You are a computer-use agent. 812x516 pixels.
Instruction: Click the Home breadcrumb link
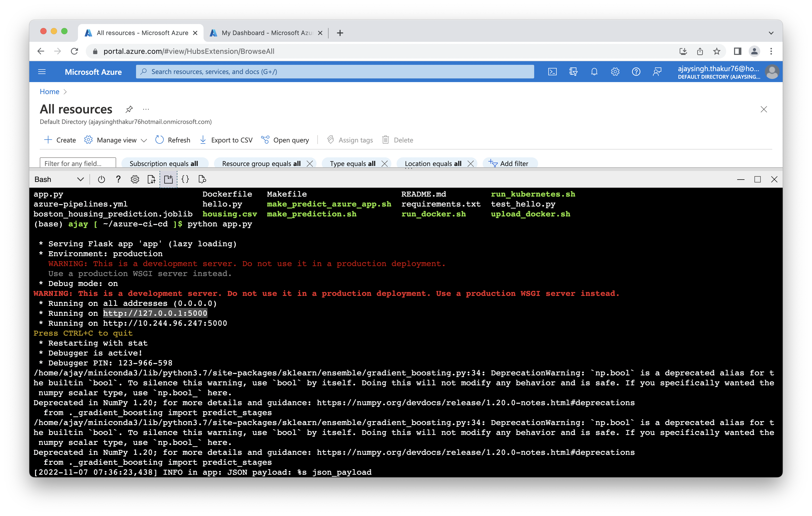(49, 92)
